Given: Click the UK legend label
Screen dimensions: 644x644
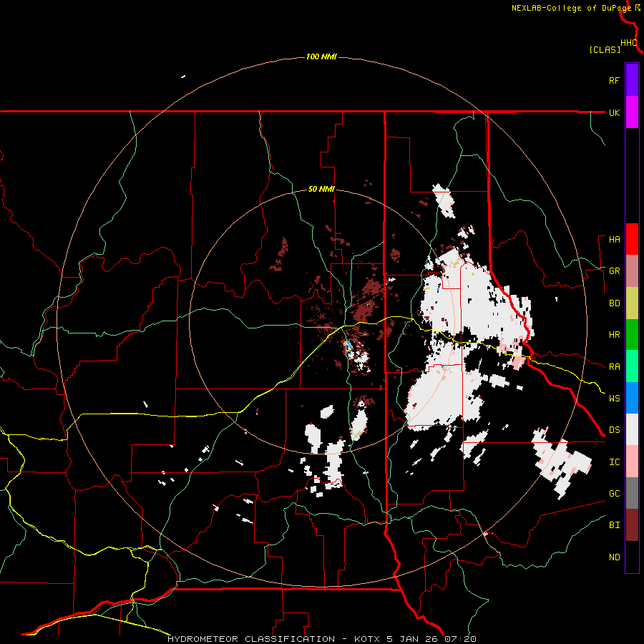Looking at the screenshot, I should click(614, 112).
